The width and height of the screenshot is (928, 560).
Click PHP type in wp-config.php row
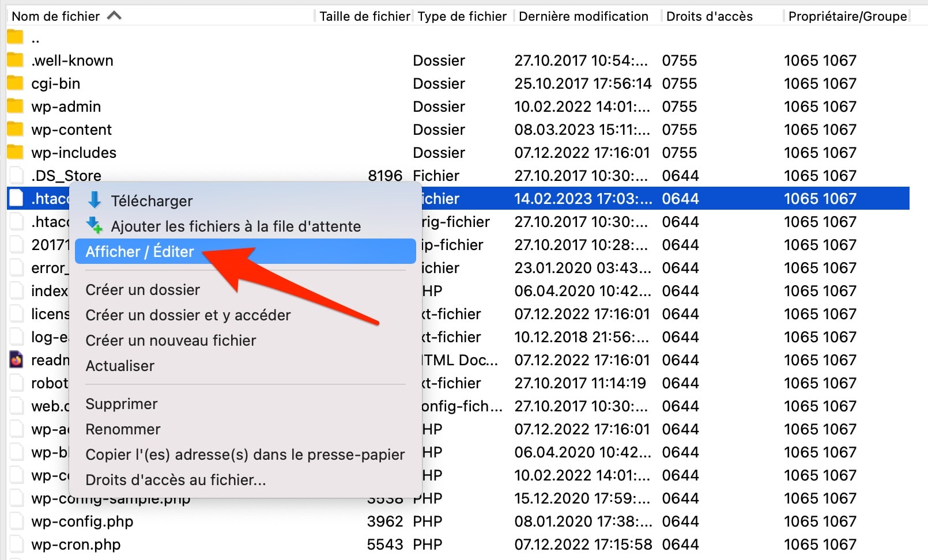click(427, 521)
